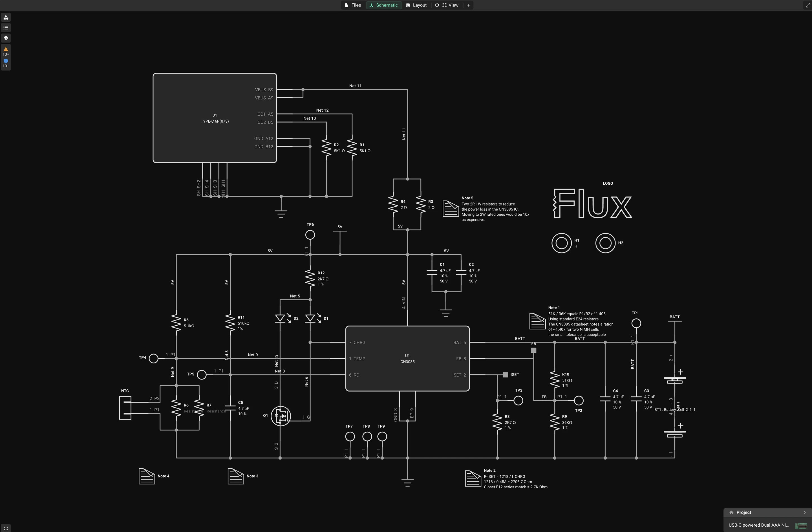The width and height of the screenshot is (812, 532).
Task: Select the C1 4.7 uF capacitor
Action: (432, 272)
